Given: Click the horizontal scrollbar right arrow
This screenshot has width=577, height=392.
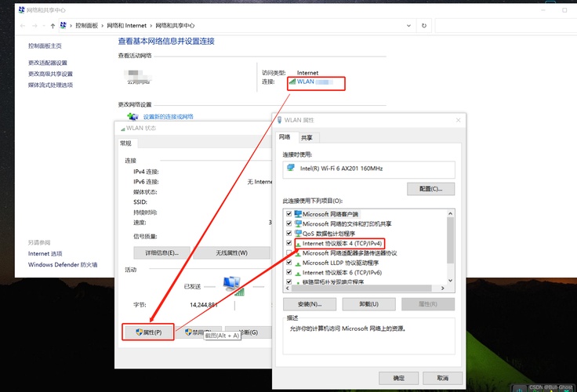Looking at the screenshot, I should tap(443, 289).
